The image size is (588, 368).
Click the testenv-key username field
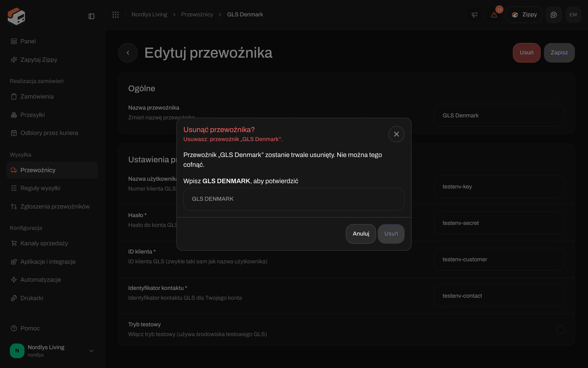click(x=499, y=187)
